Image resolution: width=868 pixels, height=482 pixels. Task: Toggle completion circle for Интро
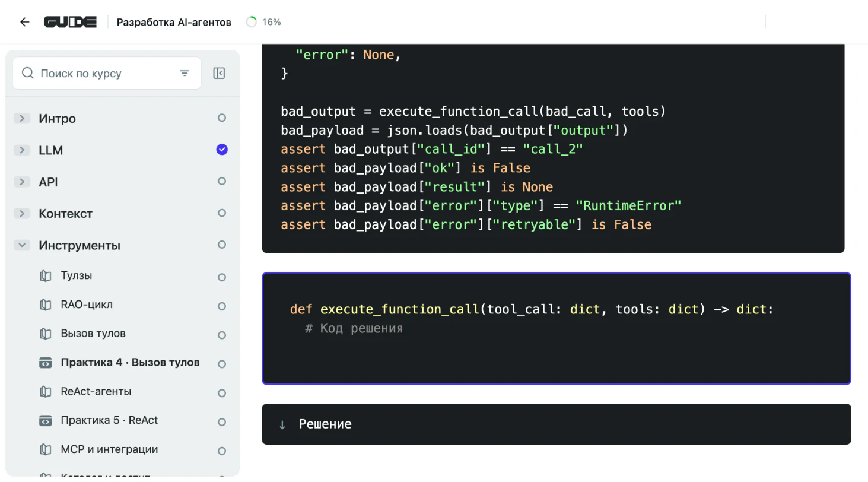click(222, 118)
